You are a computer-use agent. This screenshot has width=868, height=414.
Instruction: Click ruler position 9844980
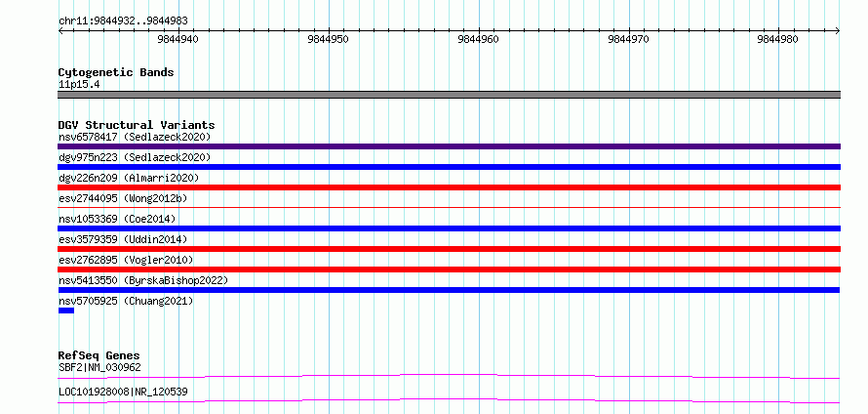tap(777, 39)
